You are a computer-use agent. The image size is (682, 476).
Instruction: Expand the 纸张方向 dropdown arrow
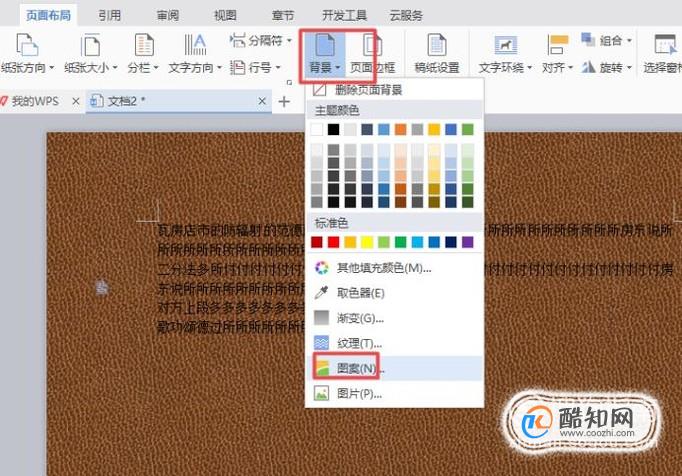pyautogui.click(x=52, y=67)
